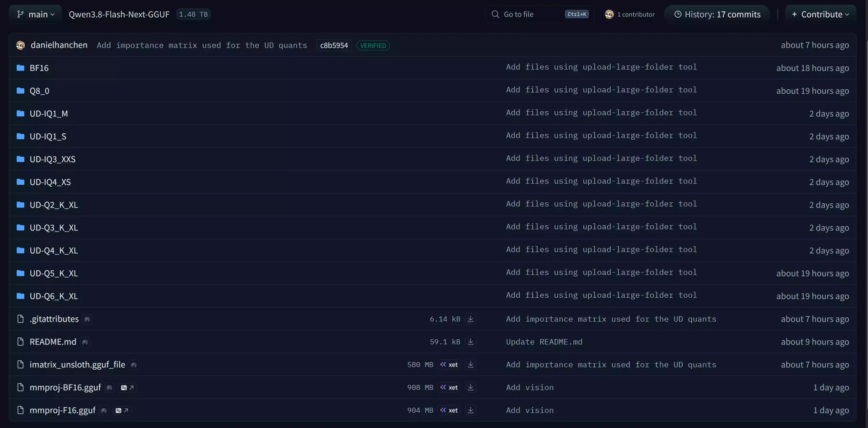Open the README.md file

coord(53,341)
